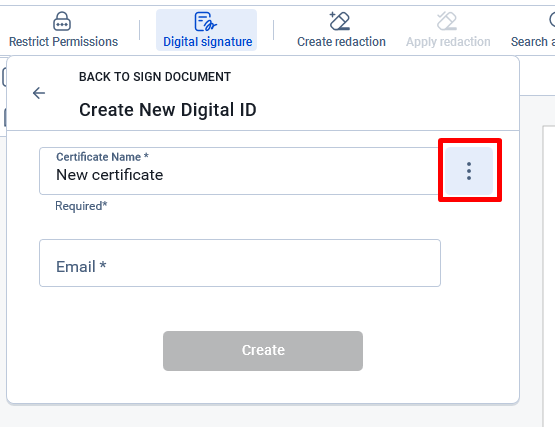Click the Required* hint under Certificate Name
This screenshot has height=427, width=555.
click(x=81, y=206)
